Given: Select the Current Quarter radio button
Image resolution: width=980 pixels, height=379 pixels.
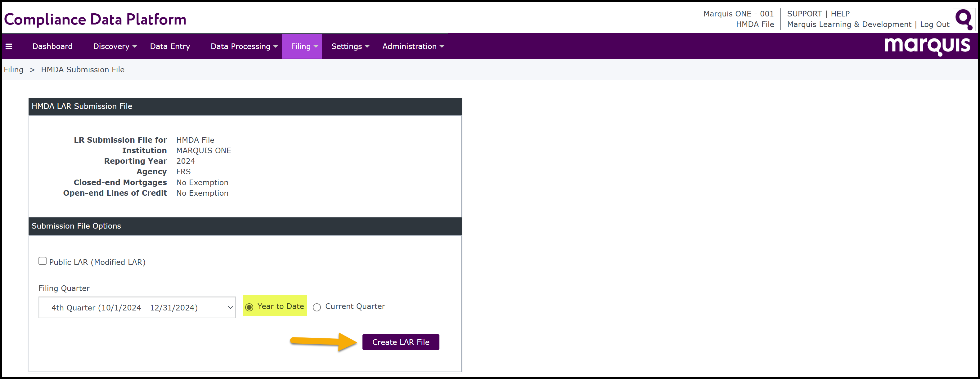Looking at the screenshot, I should [317, 307].
